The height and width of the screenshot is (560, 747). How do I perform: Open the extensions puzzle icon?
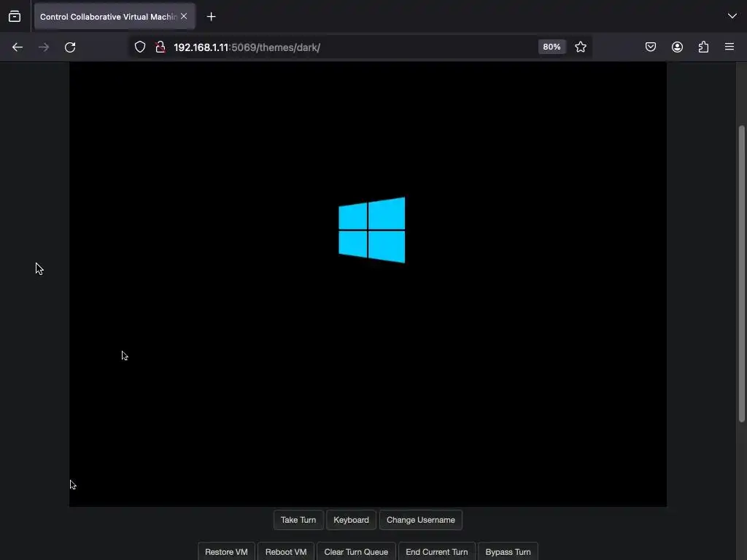click(x=703, y=47)
